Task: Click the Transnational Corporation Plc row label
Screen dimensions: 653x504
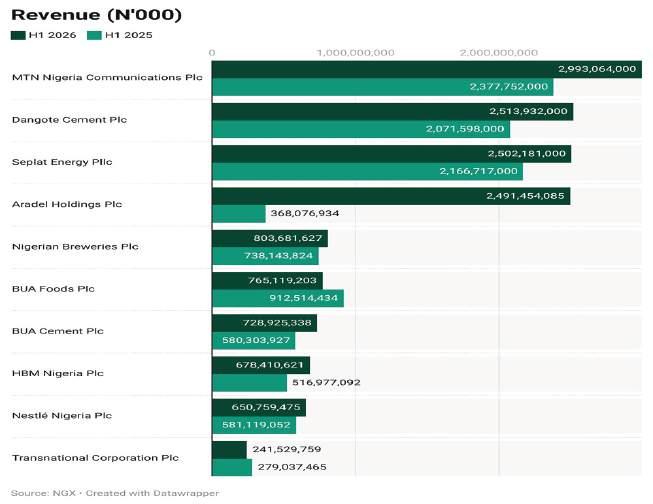Action: point(95,458)
